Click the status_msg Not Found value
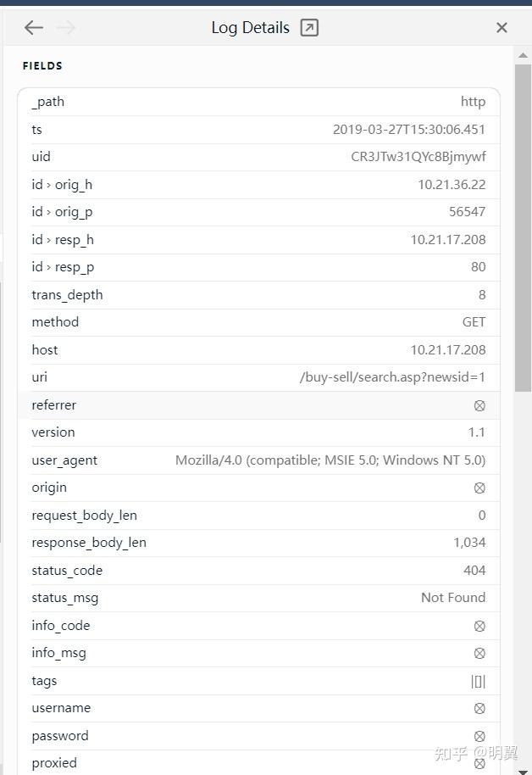 click(453, 598)
